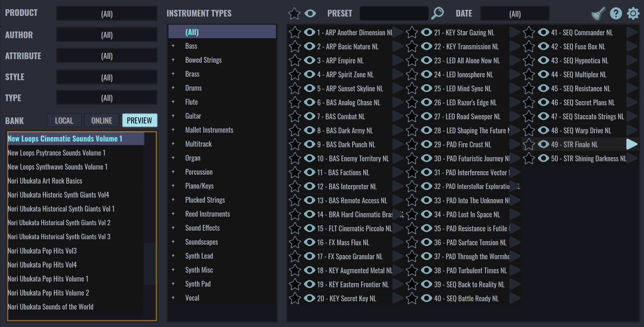Open settings with the gear icon
This screenshot has height=327, width=644.
click(x=633, y=14)
